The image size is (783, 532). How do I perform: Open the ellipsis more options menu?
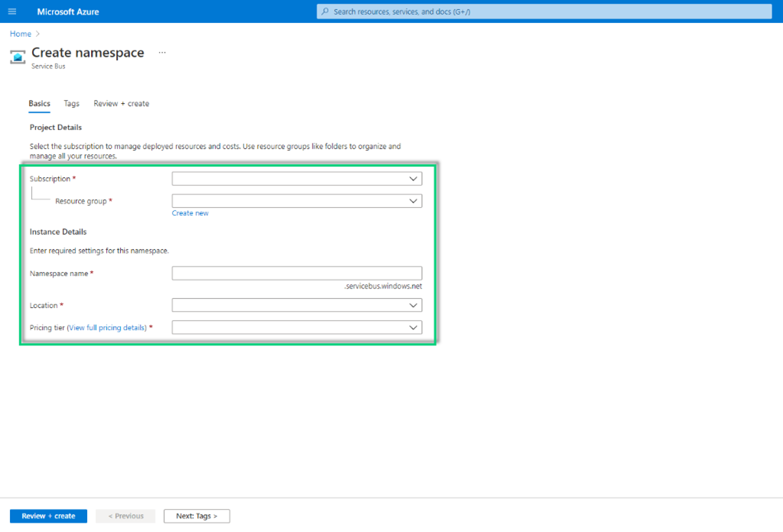tap(162, 53)
